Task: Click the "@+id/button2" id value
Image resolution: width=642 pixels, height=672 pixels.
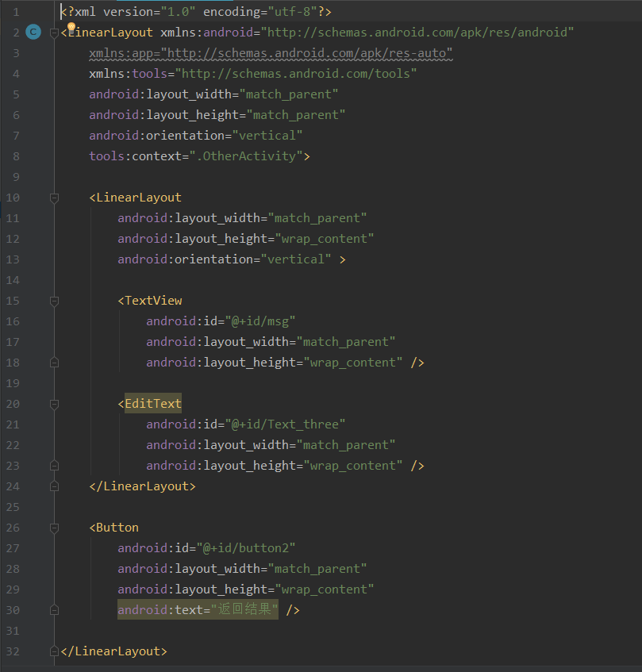Action: point(246,547)
